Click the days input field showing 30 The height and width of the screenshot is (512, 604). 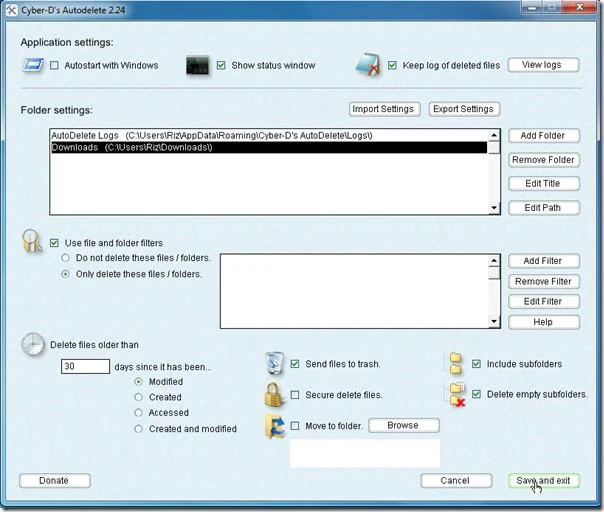85,366
